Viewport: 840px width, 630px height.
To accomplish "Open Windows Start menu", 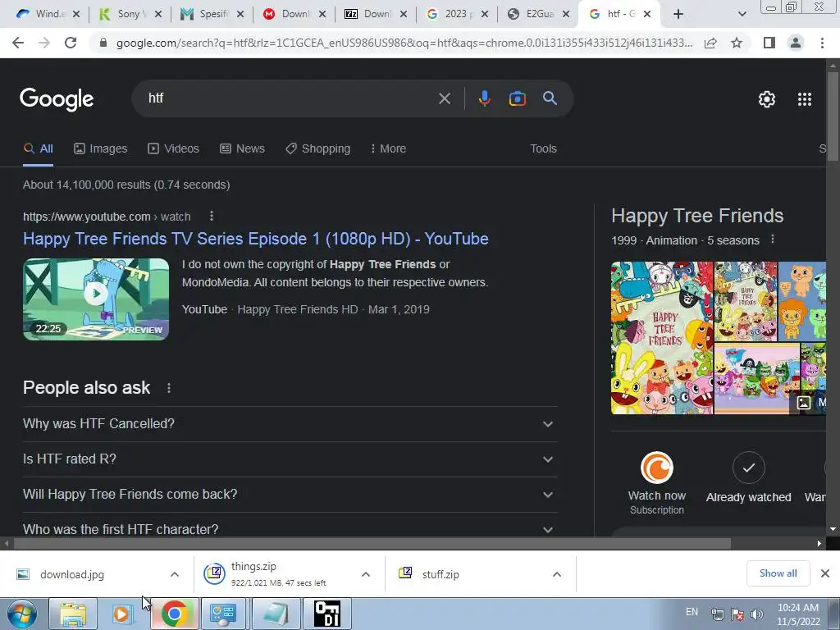I will point(21,614).
